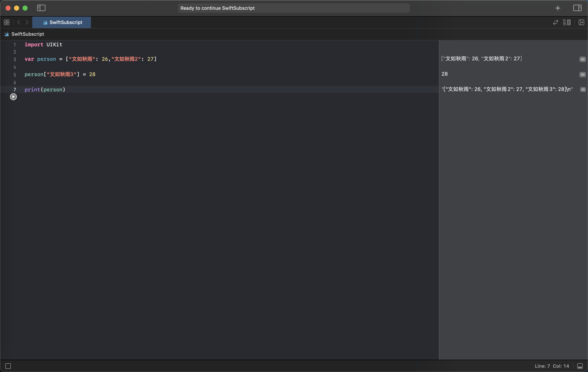Click the plus Library button

click(x=558, y=8)
